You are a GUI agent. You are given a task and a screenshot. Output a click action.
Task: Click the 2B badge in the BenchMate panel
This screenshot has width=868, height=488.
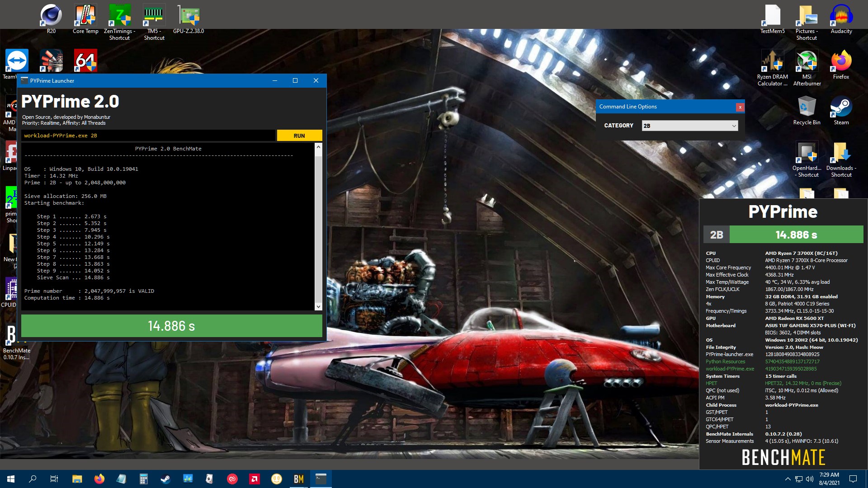(717, 235)
